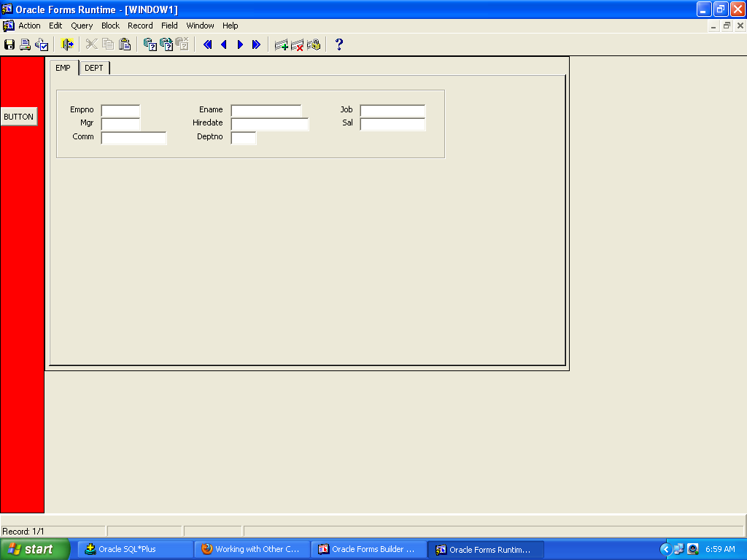Click the Help question mark icon
747x560 pixels.
pos(338,44)
